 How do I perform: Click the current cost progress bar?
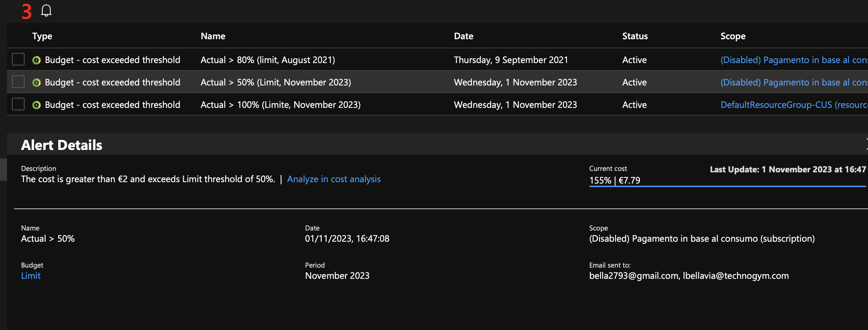pos(727,186)
